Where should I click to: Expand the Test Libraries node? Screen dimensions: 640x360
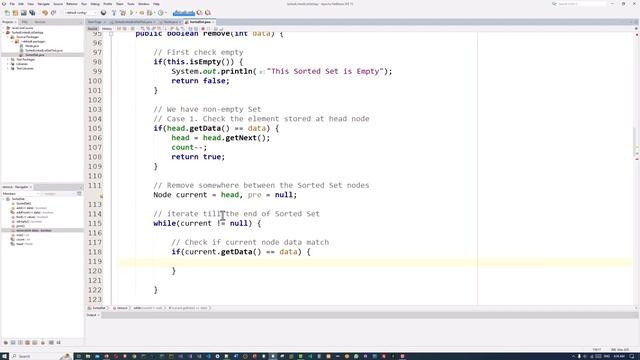tap(8, 68)
